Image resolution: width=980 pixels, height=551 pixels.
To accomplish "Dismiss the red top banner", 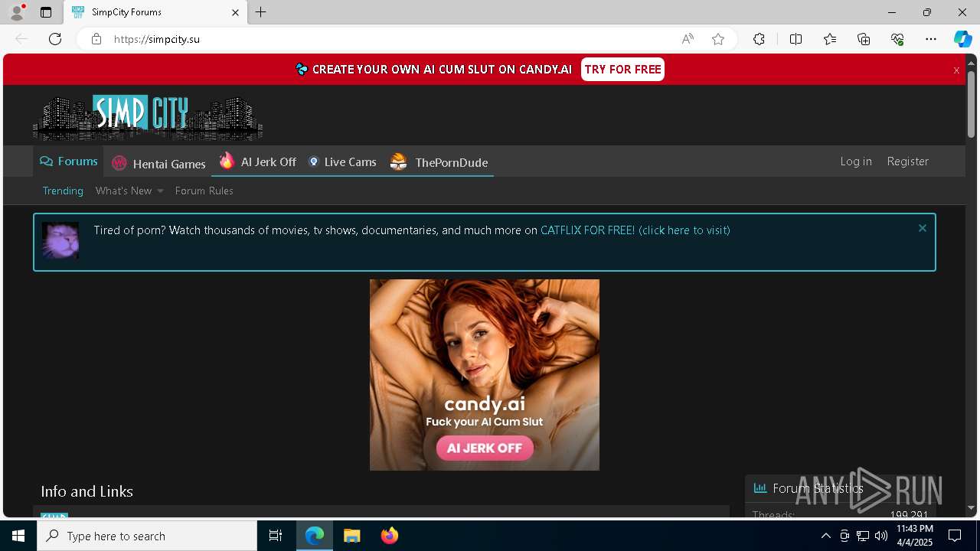I will (956, 70).
